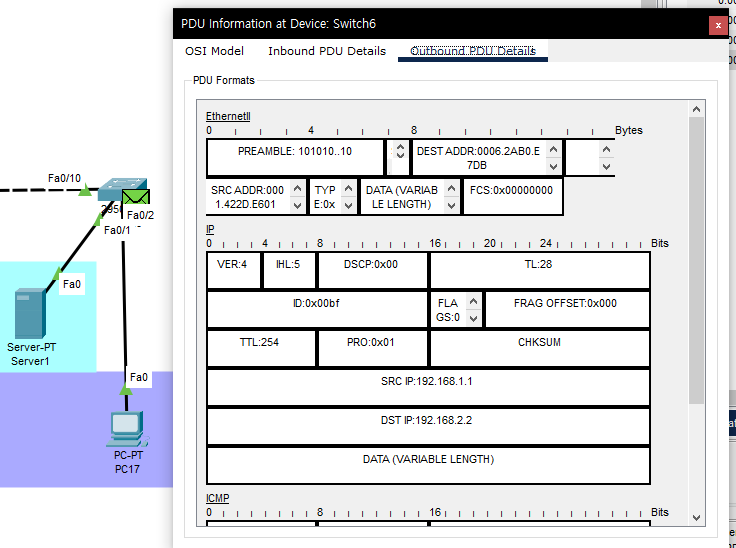Click the Fa0/10 port label

tap(64, 178)
